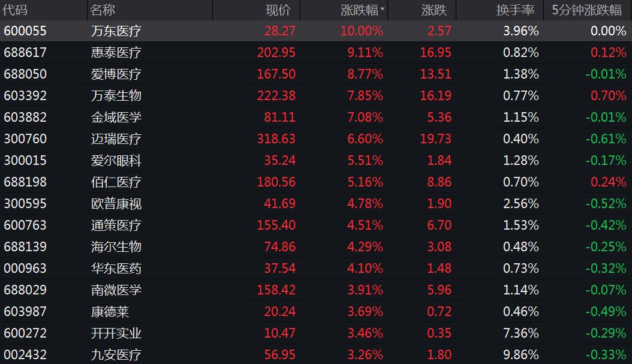Click the 金域医学 stock name
This screenshot has height=364, width=632.
tap(116, 118)
